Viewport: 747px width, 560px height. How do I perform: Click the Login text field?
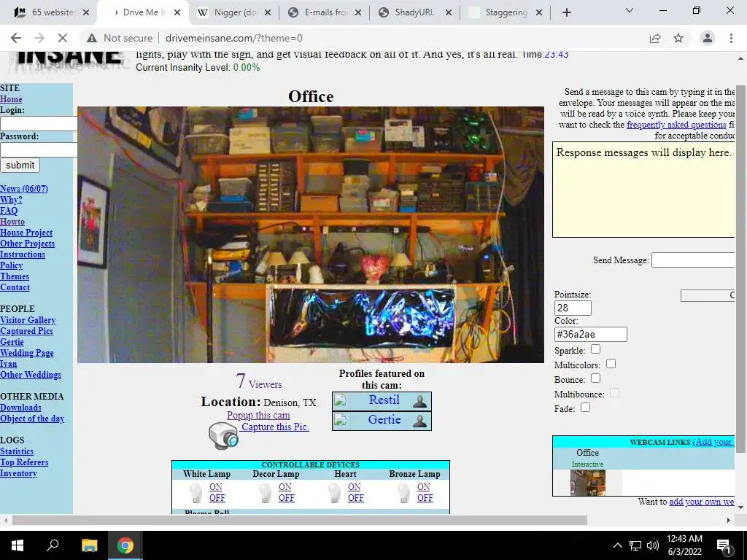(x=39, y=123)
